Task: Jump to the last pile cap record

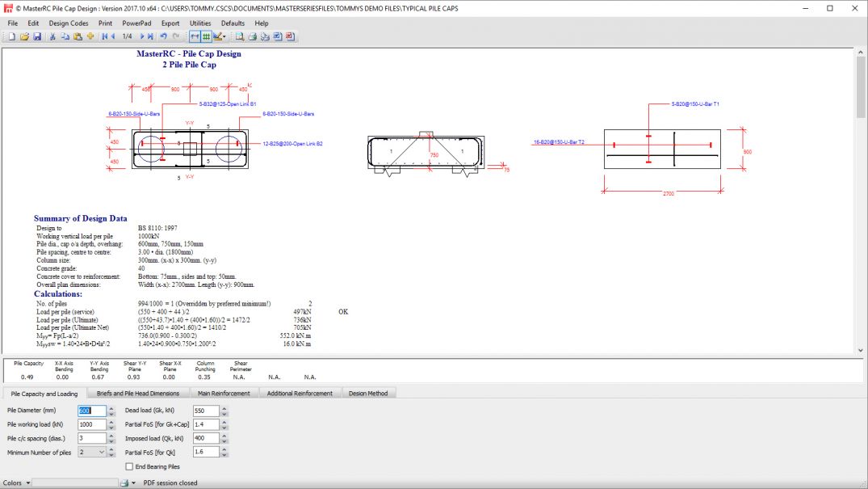Action: click(x=150, y=36)
